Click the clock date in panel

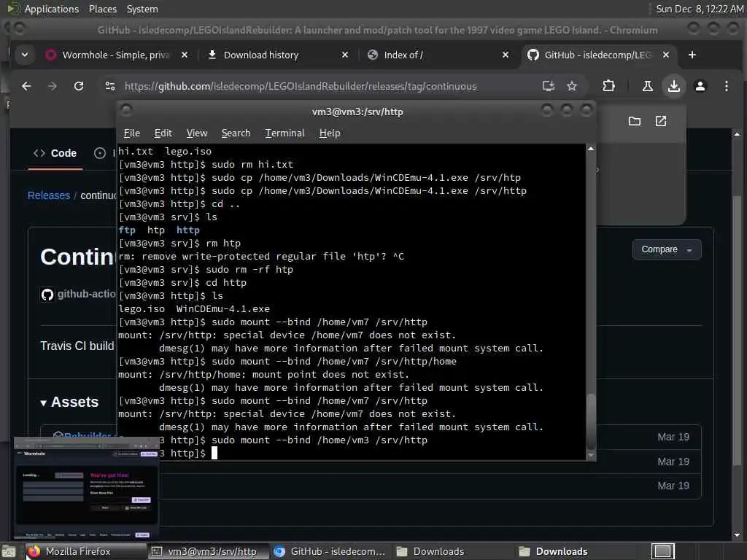pos(700,9)
